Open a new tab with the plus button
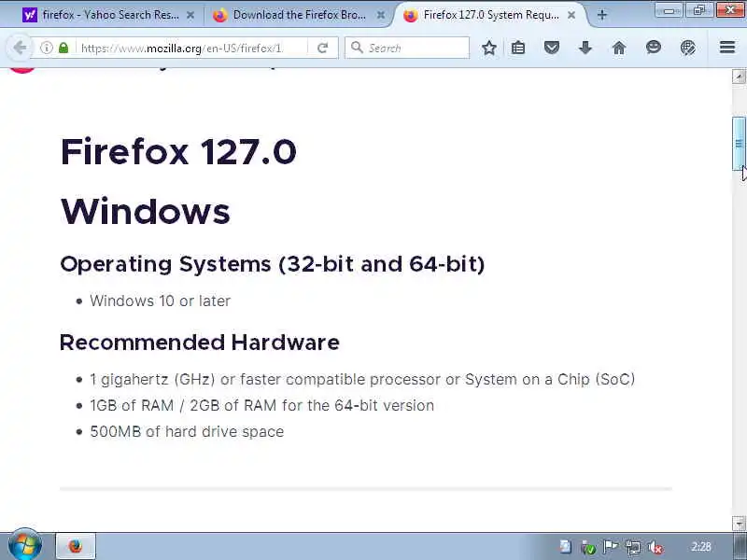Image resolution: width=747 pixels, height=560 pixels. pos(601,15)
